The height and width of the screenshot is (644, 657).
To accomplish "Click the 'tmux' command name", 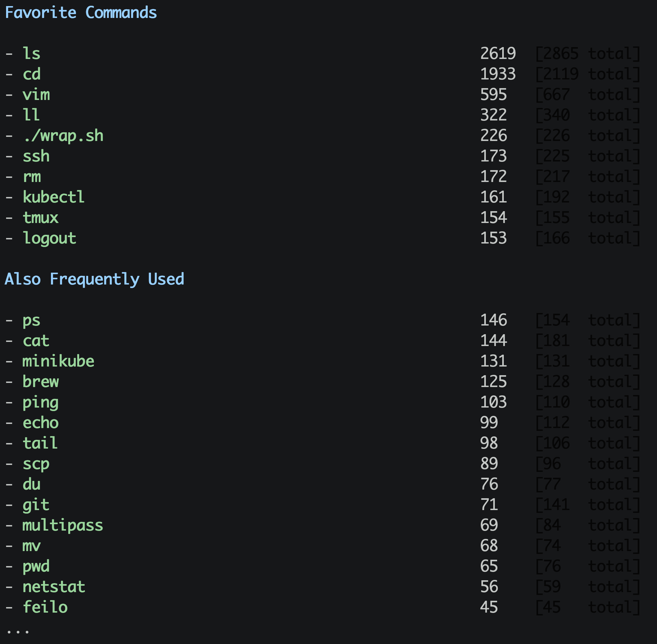I will point(41,218).
